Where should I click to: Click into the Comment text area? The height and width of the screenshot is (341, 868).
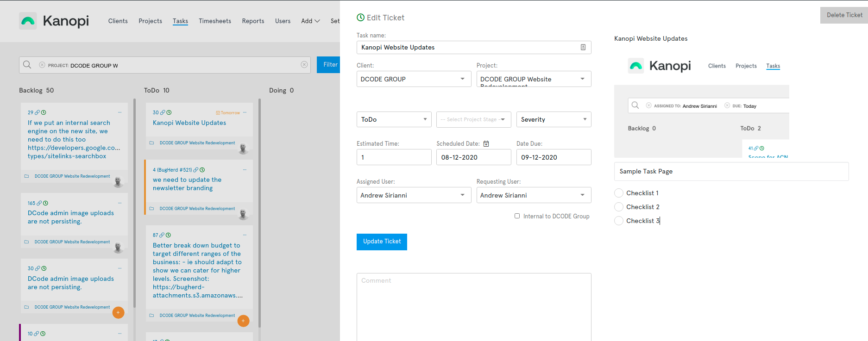point(474,307)
